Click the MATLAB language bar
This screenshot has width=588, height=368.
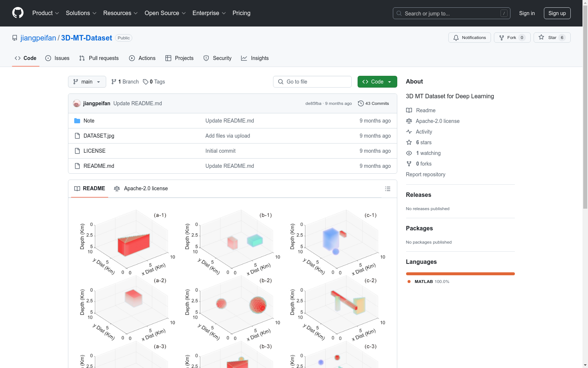click(460, 274)
